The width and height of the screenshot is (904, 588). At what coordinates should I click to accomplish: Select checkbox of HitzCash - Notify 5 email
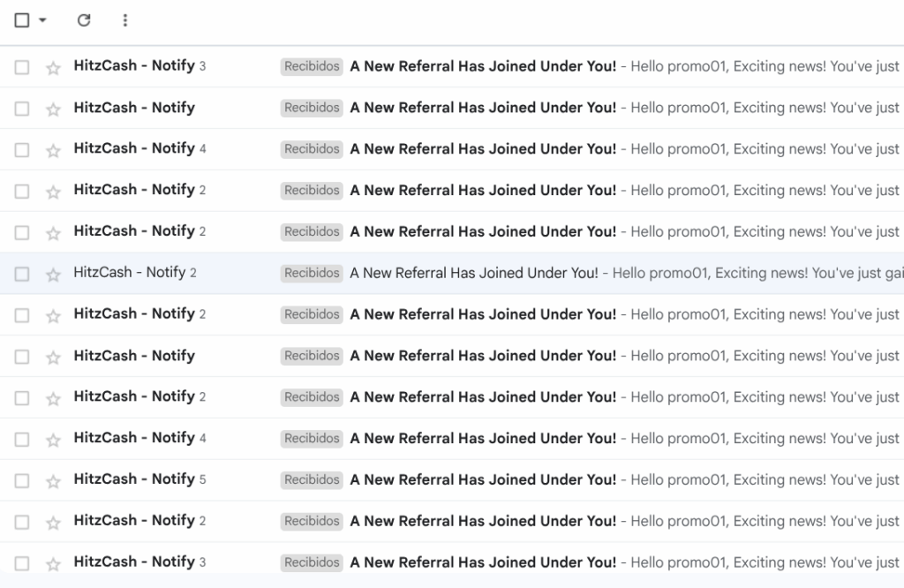pyautogui.click(x=22, y=481)
